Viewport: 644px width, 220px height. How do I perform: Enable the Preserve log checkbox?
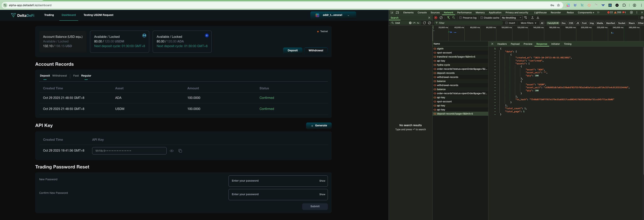tap(460, 18)
